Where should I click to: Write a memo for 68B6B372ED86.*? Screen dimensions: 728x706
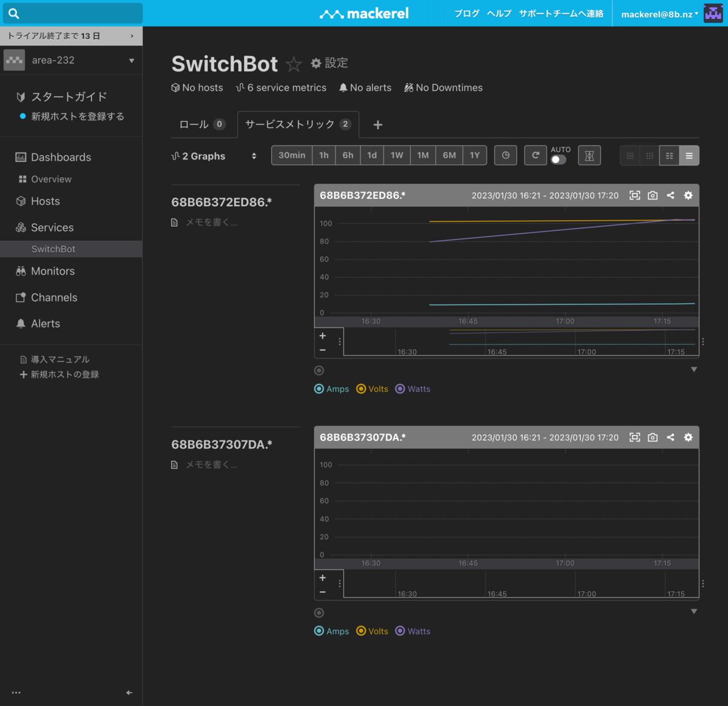[x=211, y=223]
